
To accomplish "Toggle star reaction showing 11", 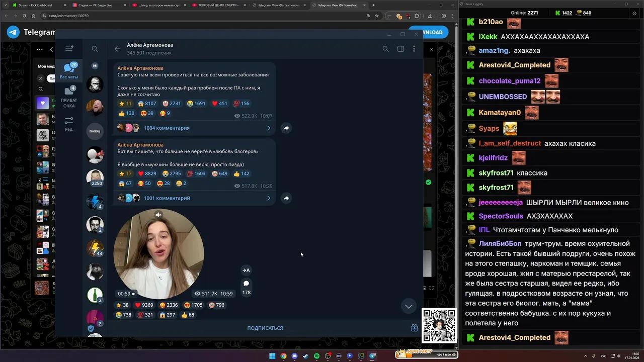I will 125,104.
